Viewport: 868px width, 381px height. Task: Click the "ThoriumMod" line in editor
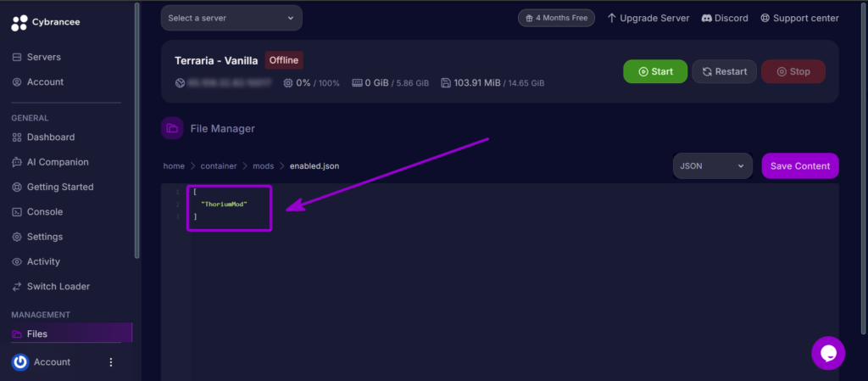pos(224,205)
